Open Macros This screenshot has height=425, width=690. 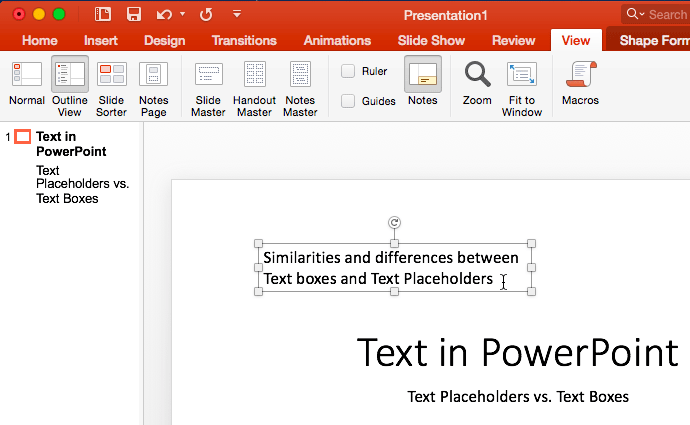pyautogui.click(x=580, y=84)
